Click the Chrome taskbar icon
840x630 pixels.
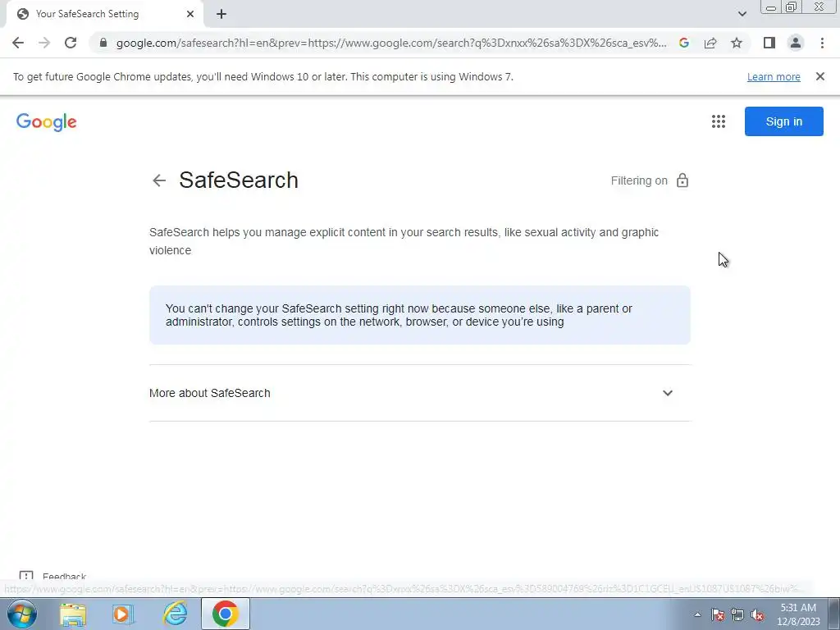point(226,614)
